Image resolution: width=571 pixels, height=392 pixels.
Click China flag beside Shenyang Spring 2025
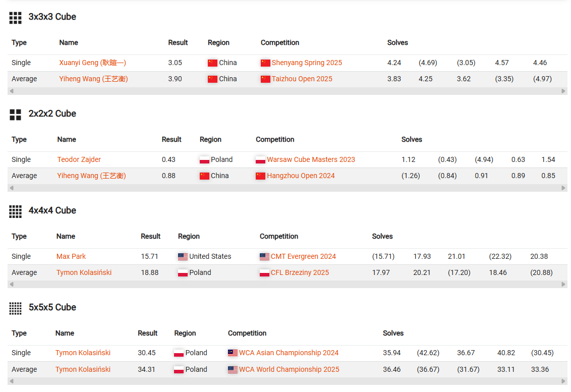(x=265, y=63)
